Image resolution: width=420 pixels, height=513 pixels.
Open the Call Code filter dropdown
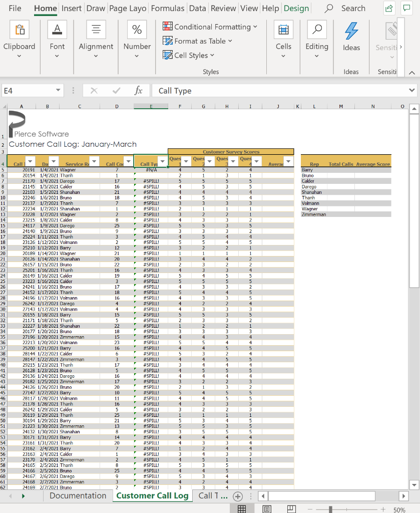pos(129,161)
